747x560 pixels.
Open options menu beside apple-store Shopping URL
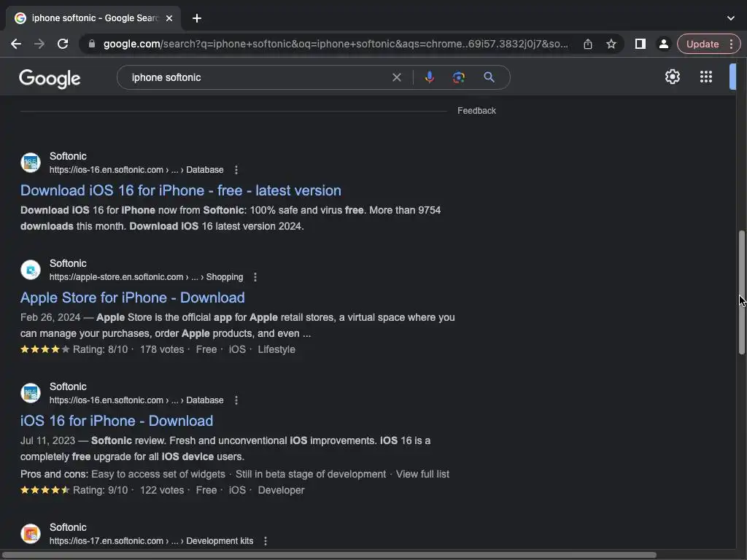pos(255,276)
